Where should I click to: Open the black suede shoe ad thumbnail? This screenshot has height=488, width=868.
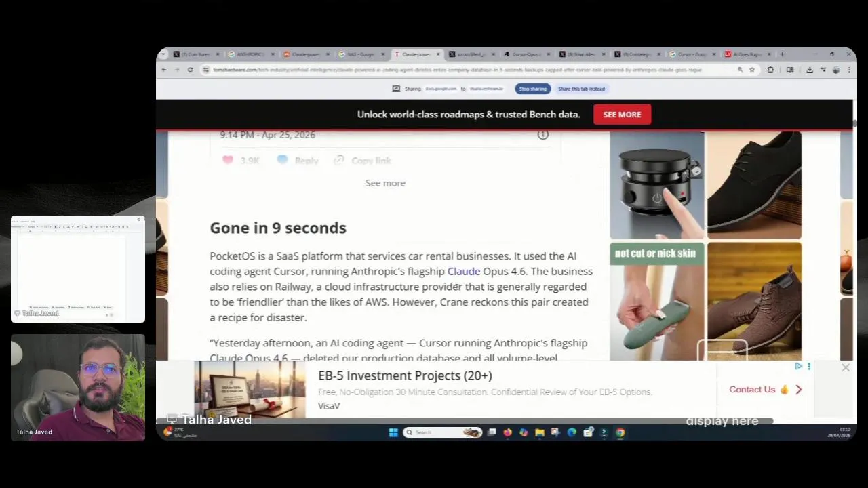click(754, 185)
